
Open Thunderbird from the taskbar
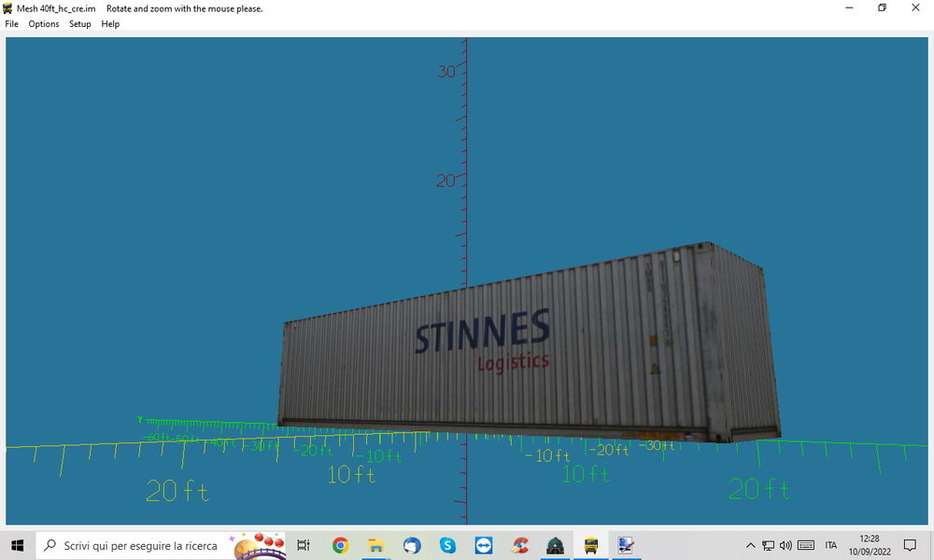tap(412, 545)
